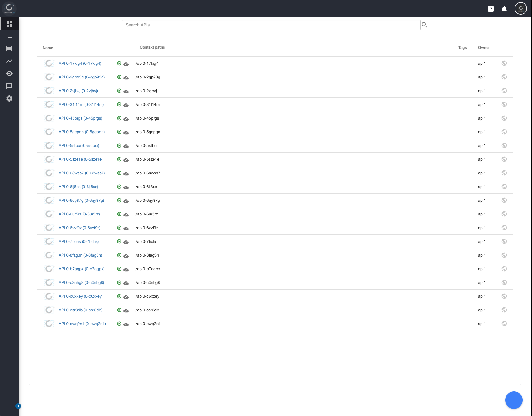Click the Context paths column header
532x416 pixels.
pos(152,47)
